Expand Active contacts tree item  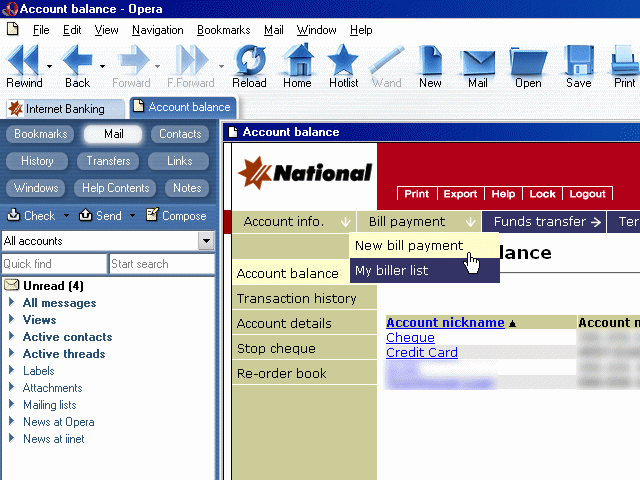(x=12, y=336)
